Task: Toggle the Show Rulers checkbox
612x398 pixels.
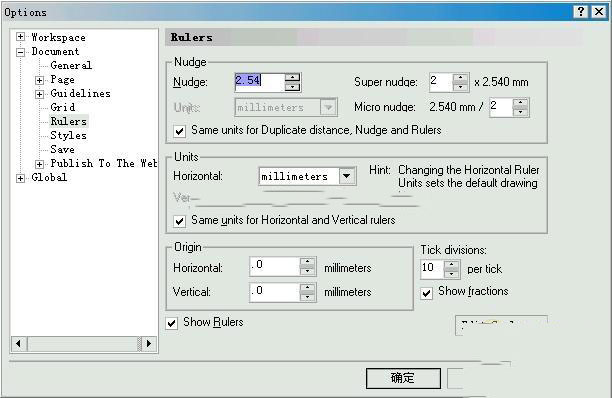Action: coord(171,323)
